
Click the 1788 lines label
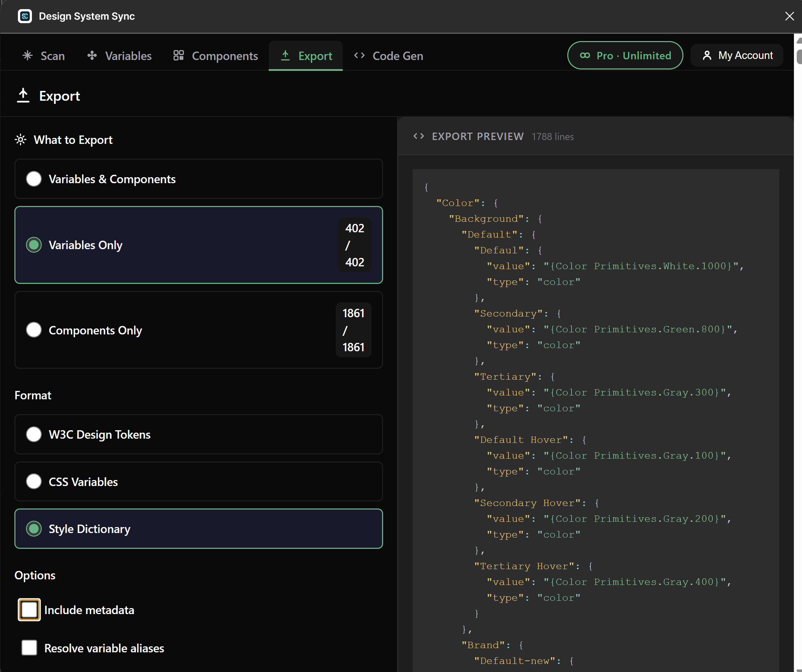point(553,137)
